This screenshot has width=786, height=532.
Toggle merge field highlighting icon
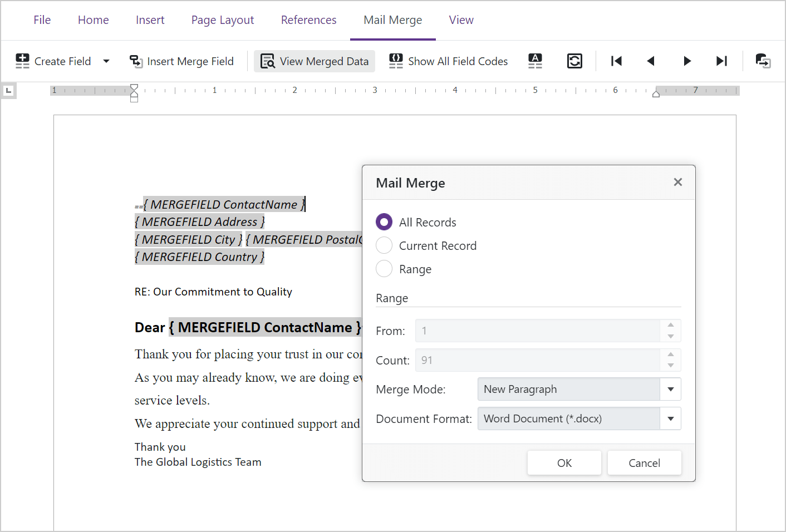(x=535, y=61)
